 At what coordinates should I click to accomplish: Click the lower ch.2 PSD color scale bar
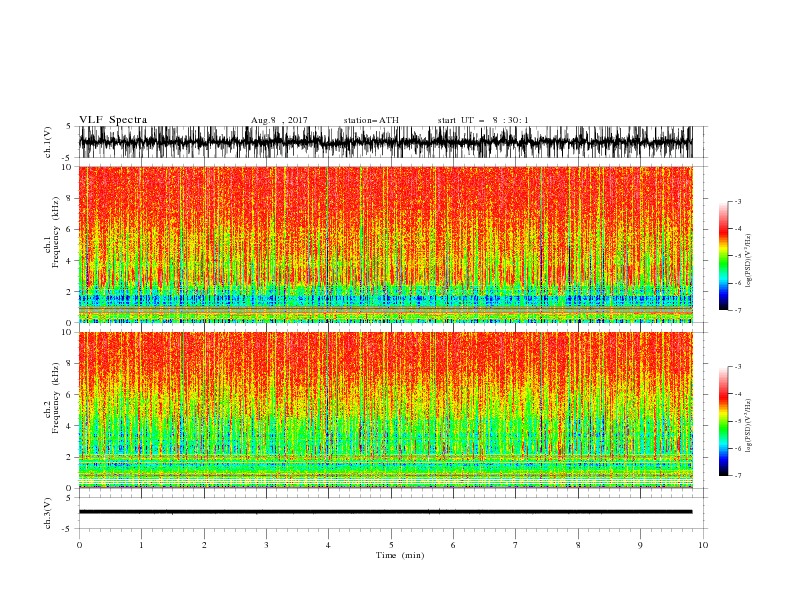(723, 421)
